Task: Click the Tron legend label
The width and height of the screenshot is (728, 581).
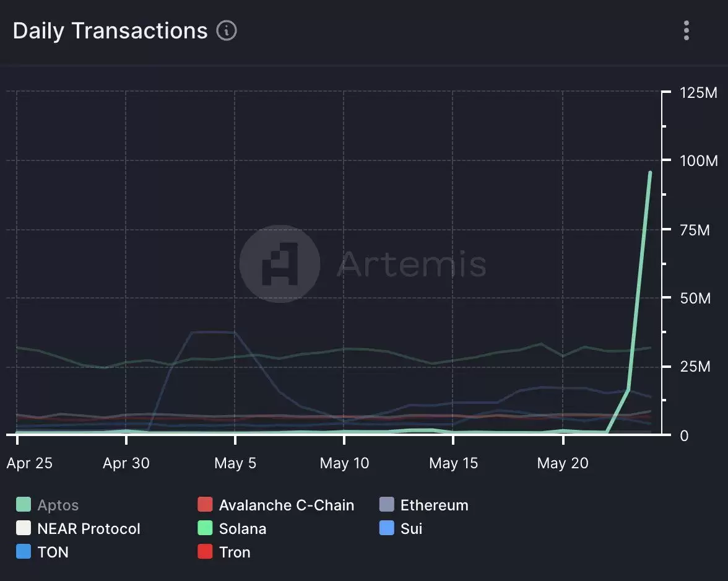Action: tap(235, 552)
